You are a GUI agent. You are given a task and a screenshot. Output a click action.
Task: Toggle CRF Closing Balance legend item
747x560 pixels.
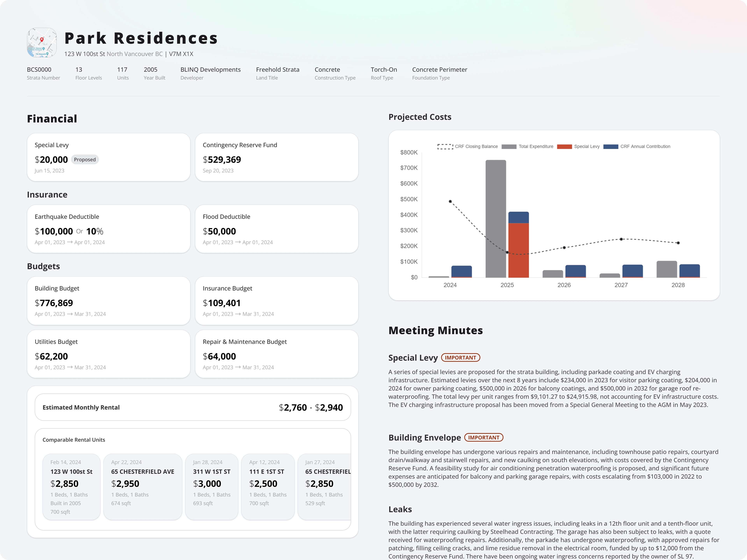coord(467,146)
